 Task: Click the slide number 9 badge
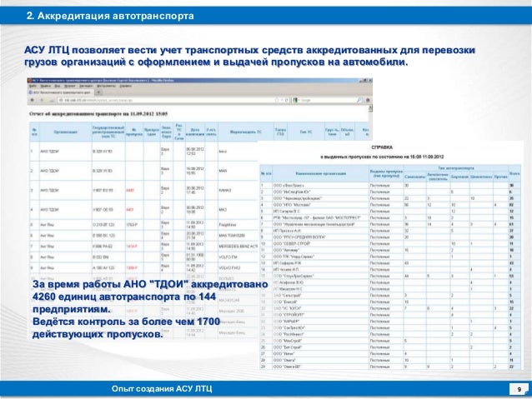click(x=519, y=390)
